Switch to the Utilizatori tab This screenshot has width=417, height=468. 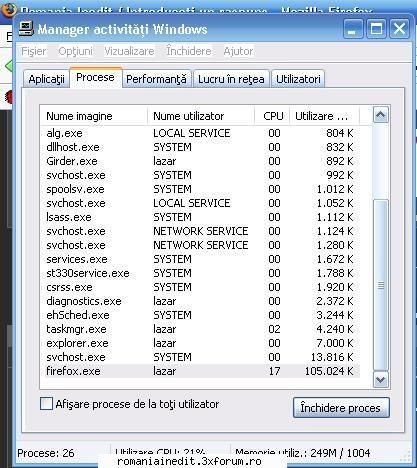(x=298, y=79)
